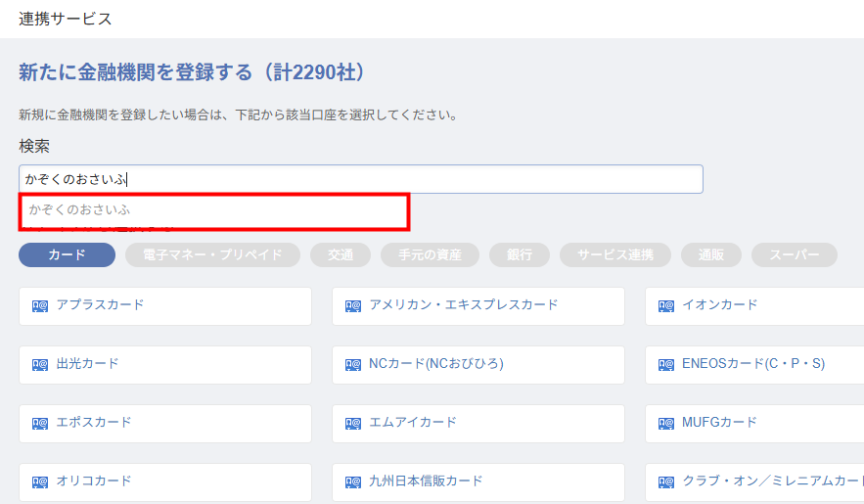Open the スーパー category
Viewport: 864px width, 504px height.
794,255
